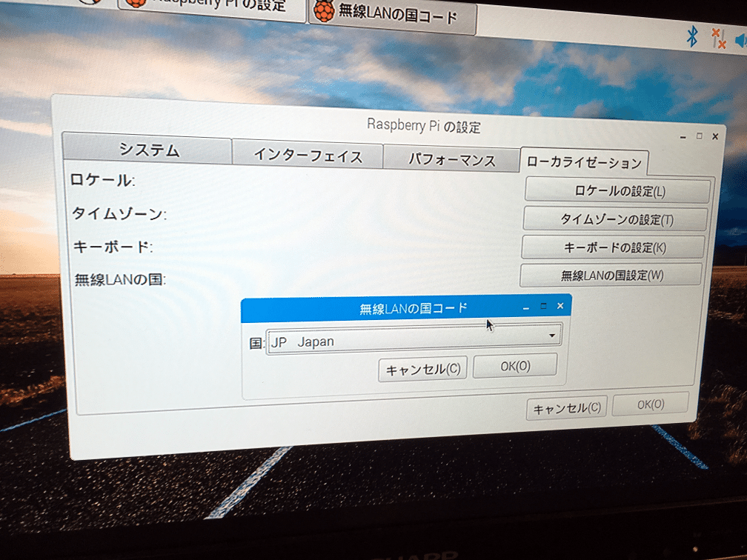Click the ロケール: label
This screenshot has height=560, width=747.
[x=102, y=180]
